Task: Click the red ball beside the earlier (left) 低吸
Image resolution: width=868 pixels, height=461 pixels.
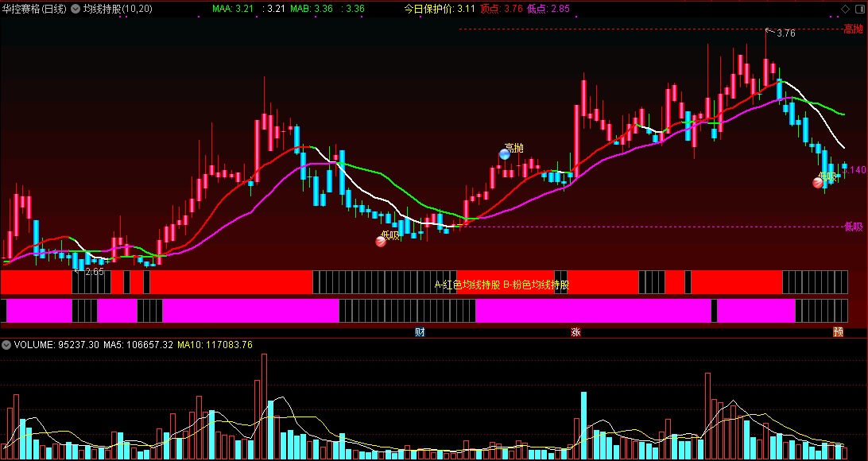Action: [x=381, y=242]
